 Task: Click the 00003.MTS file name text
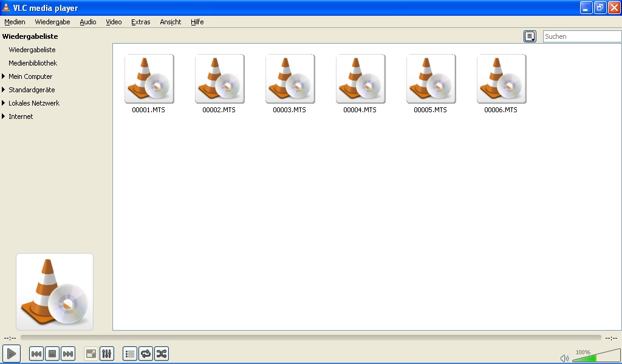pos(290,110)
